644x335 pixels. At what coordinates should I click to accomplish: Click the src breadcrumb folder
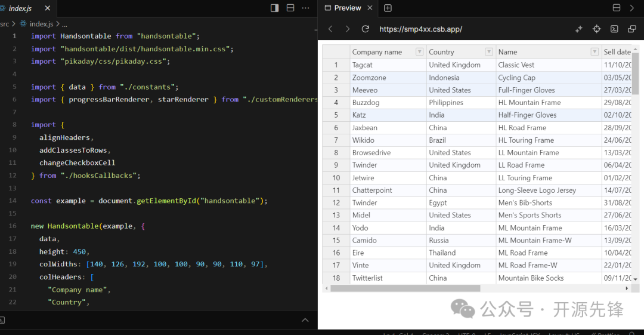5,24
